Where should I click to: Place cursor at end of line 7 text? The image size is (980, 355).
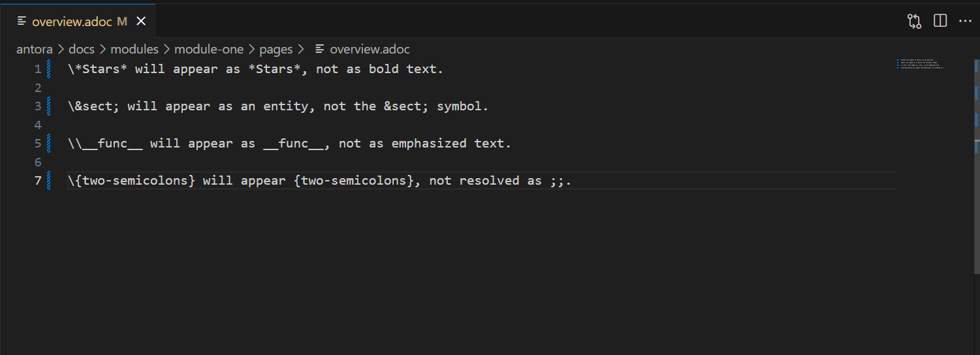pyautogui.click(x=572, y=181)
